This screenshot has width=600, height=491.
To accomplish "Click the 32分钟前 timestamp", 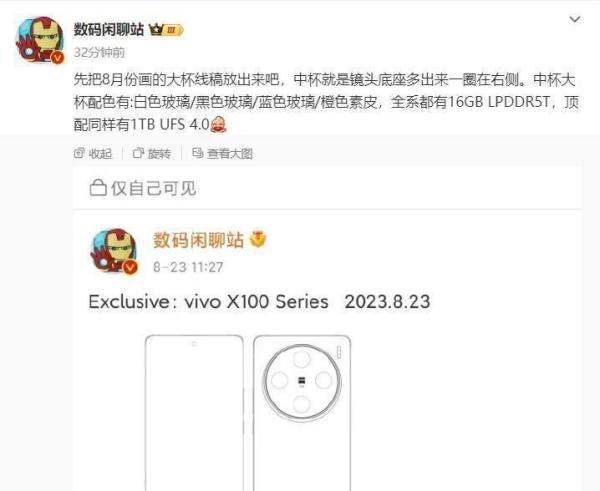I will (99, 52).
